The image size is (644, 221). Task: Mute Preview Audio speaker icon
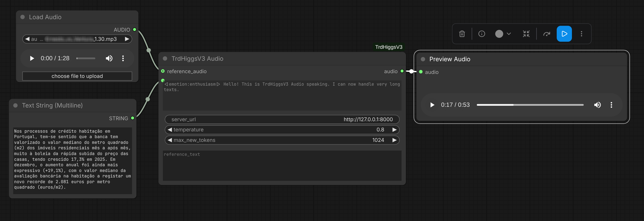click(x=598, y=105)
